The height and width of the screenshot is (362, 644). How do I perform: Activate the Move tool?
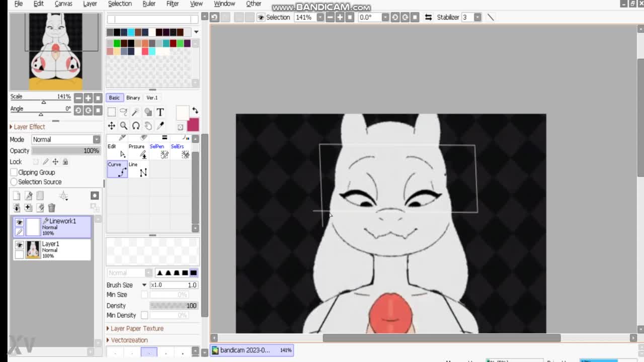tap(112, 126)
